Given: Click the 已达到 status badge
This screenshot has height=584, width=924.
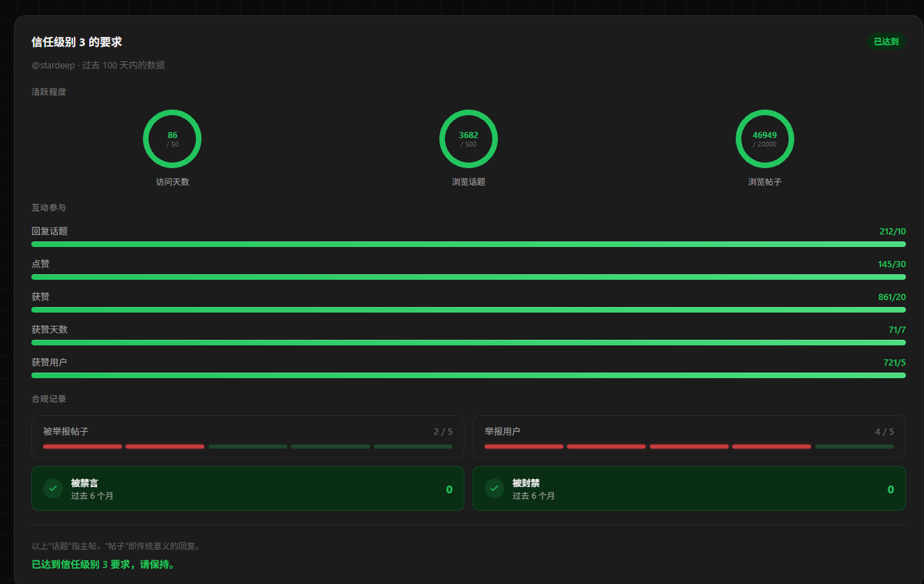Looking at the screenshot, I should pos(886,42).
